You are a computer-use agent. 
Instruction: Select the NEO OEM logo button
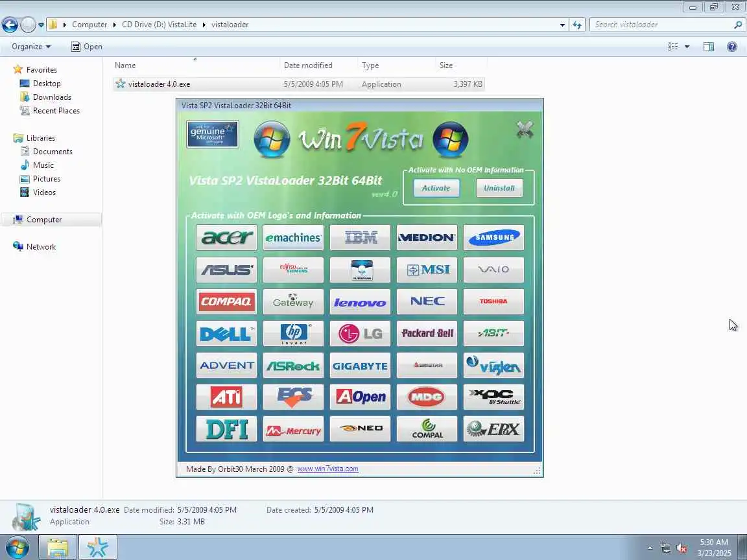point(360,429)
